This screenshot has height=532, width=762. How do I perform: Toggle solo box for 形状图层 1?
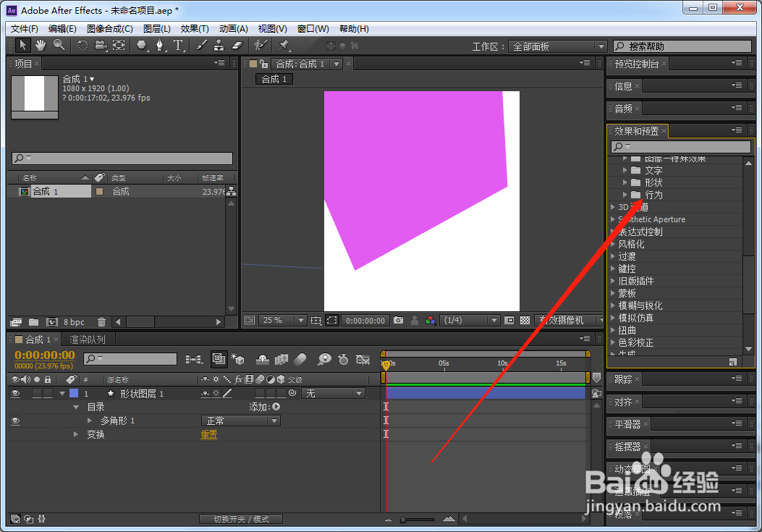(x=37, y=394)
